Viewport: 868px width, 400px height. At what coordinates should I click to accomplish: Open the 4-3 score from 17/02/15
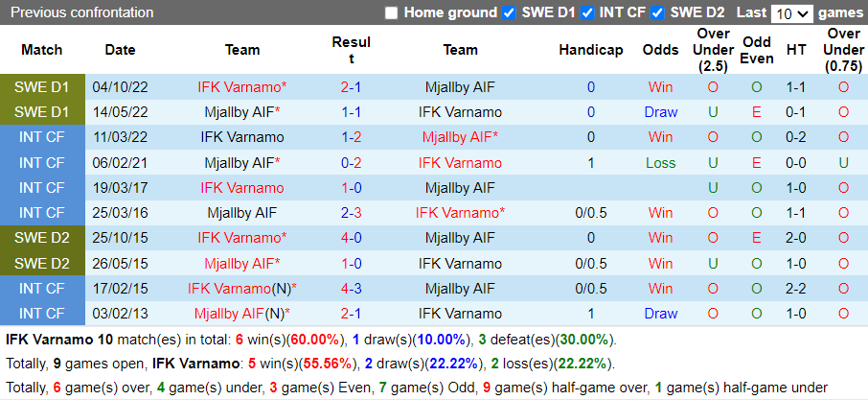click(351, 288)
